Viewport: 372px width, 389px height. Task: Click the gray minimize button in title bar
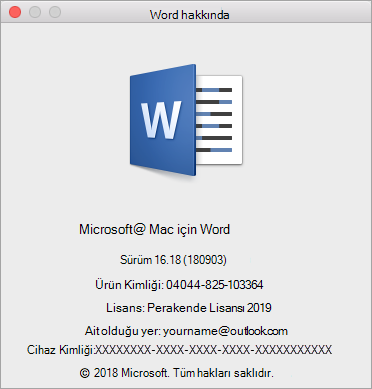click(x=35, y=12)
